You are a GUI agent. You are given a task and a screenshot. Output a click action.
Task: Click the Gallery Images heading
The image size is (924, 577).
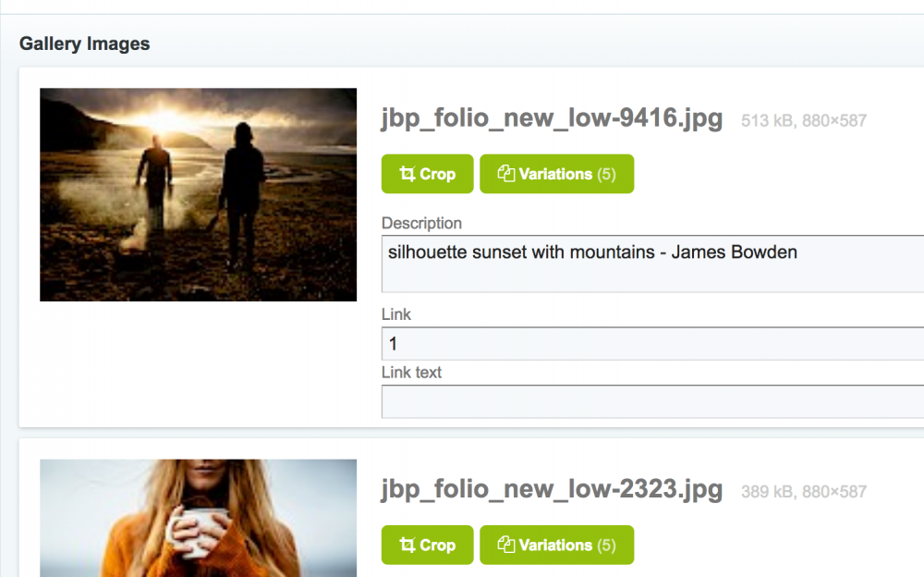(85, 43)
